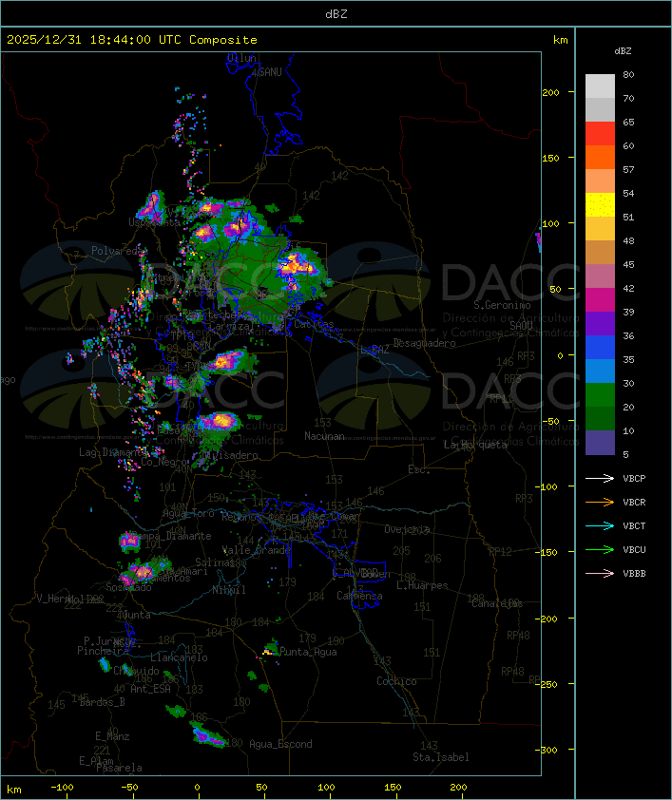Click the Valle_Grande map label
Viewport: 672px width, 800px height.
coord(257,550)
